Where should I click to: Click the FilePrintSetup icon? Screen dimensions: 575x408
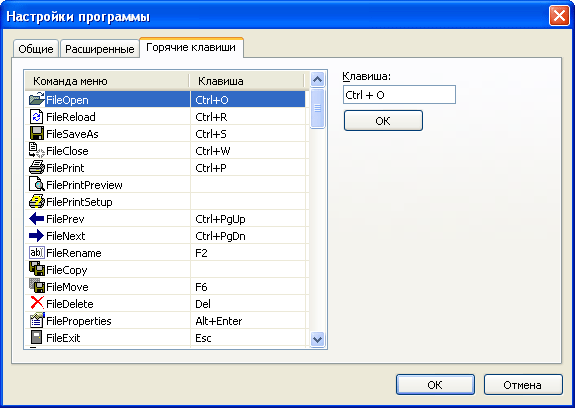click(37, 201)
